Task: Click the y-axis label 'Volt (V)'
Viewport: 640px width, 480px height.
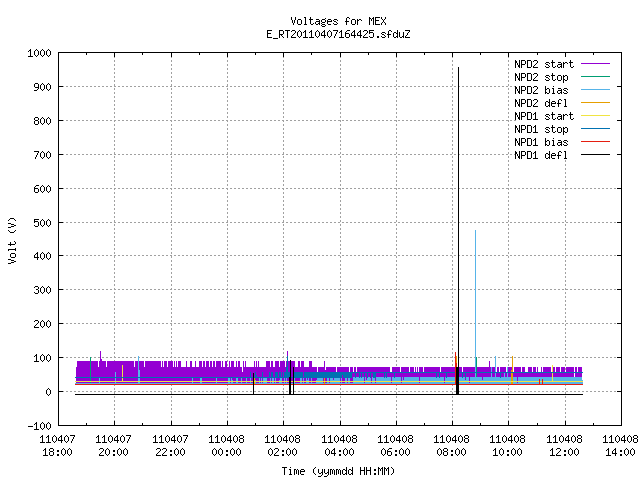Action: click(x=12, y=241)
